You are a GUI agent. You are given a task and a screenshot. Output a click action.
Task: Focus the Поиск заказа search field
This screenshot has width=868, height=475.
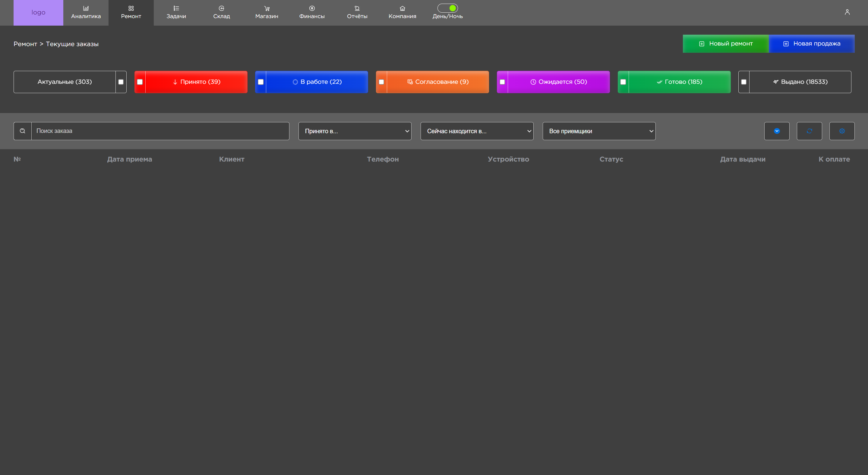tap(160, 131)
